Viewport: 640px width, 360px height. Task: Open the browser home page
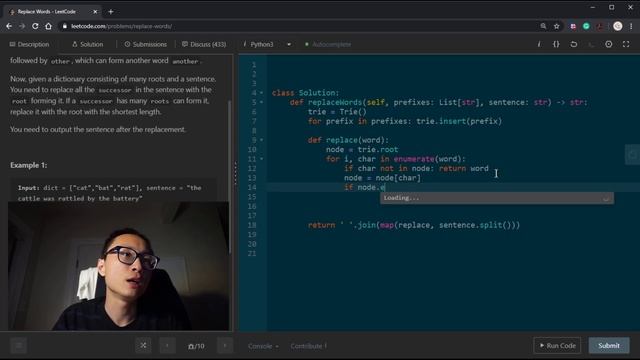(48, 26)
